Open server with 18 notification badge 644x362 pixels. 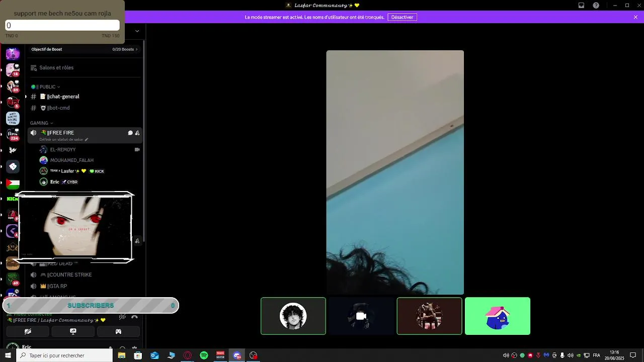pos(13,70)
